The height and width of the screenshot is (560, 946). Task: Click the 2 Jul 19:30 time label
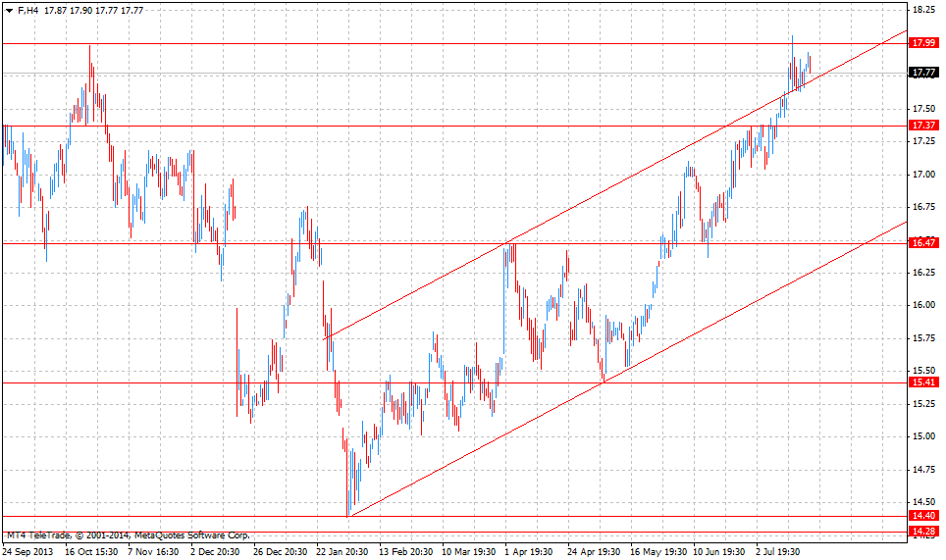(x=777, y=551)
